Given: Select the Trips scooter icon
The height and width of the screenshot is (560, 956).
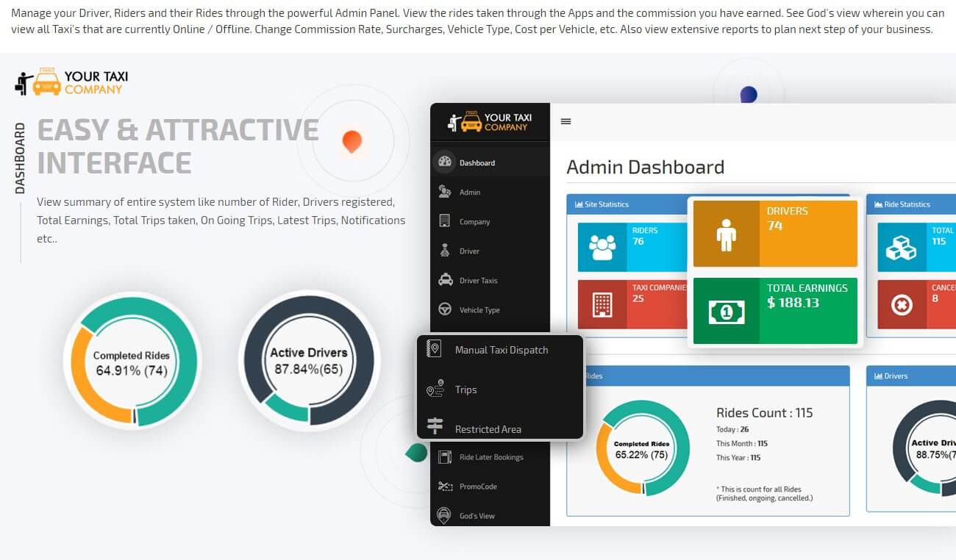Looking at the screenshot, I should coord(434,389).
